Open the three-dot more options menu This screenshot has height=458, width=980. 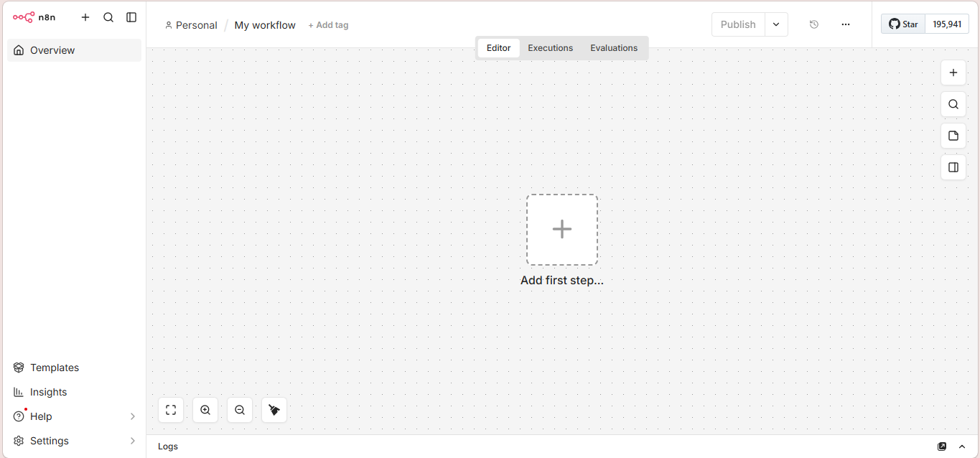click(846, 24)
